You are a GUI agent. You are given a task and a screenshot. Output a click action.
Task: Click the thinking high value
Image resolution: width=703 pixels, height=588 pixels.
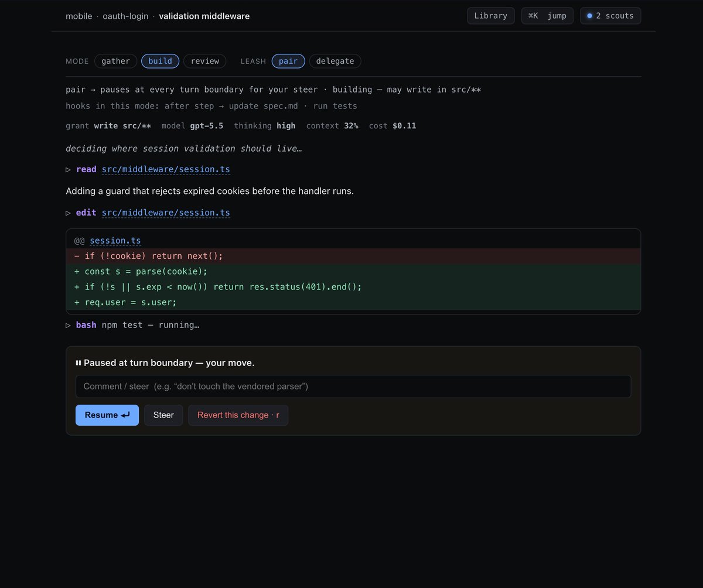[x=286, y=126]
